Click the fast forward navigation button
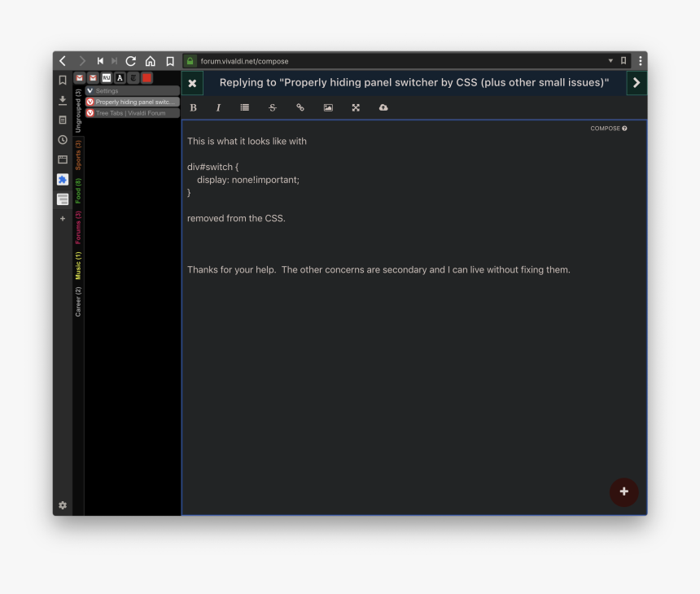The image size is (700, 594). click(x=114, y=61)
